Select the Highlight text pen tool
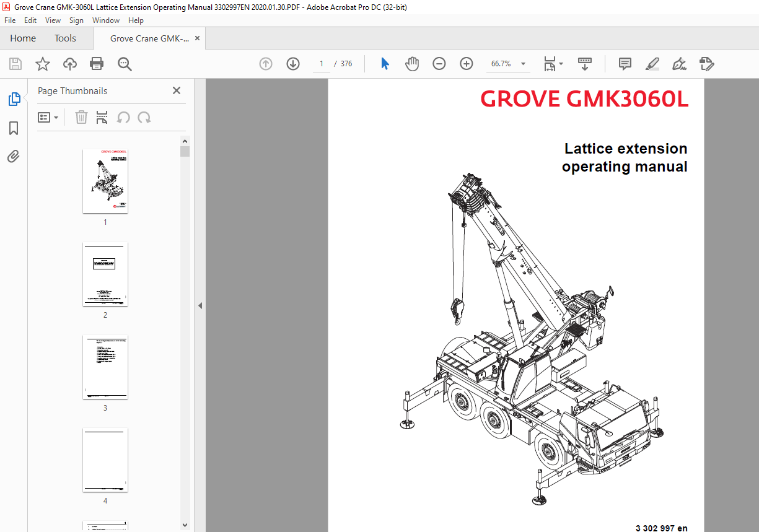 652,64
